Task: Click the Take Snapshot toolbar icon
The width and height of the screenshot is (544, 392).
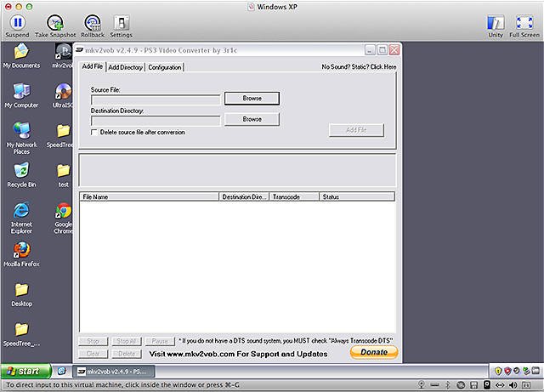Action: point(55,26)
